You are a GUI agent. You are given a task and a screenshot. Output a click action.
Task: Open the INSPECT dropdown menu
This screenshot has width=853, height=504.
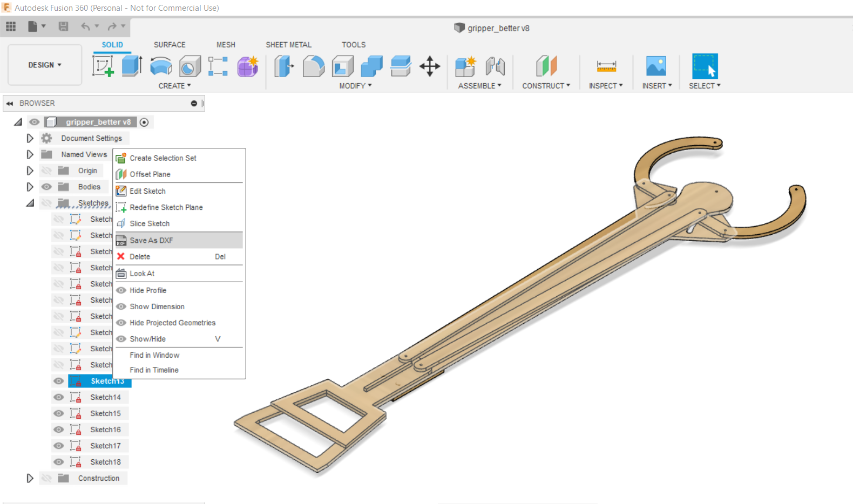pyautogui.click(x=606, y=86)
